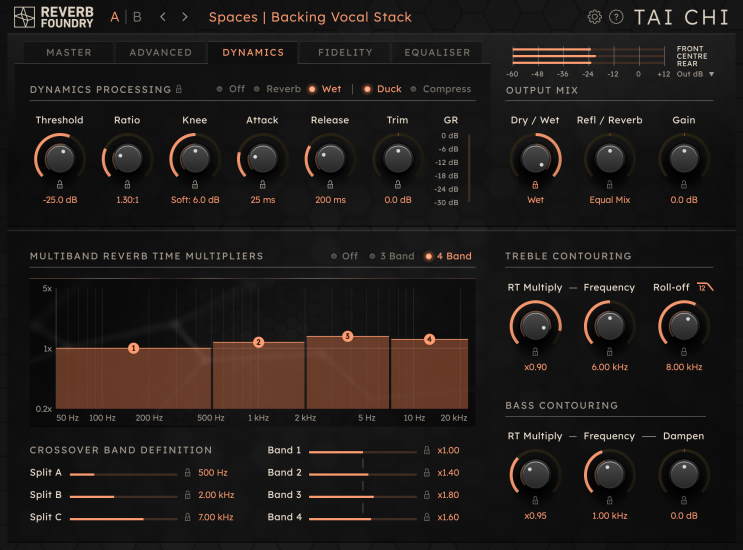Lock the Split A crossover value
This screenshot has height=550, width=743.
(x=188, y=472)
